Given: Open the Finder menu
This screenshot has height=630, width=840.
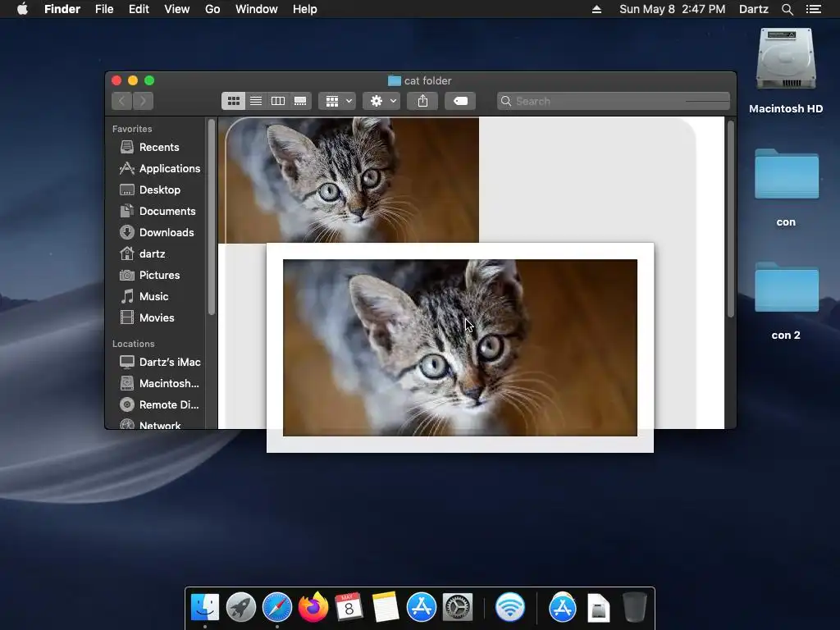Looking at the screenshot, I should tap(62, 9).
